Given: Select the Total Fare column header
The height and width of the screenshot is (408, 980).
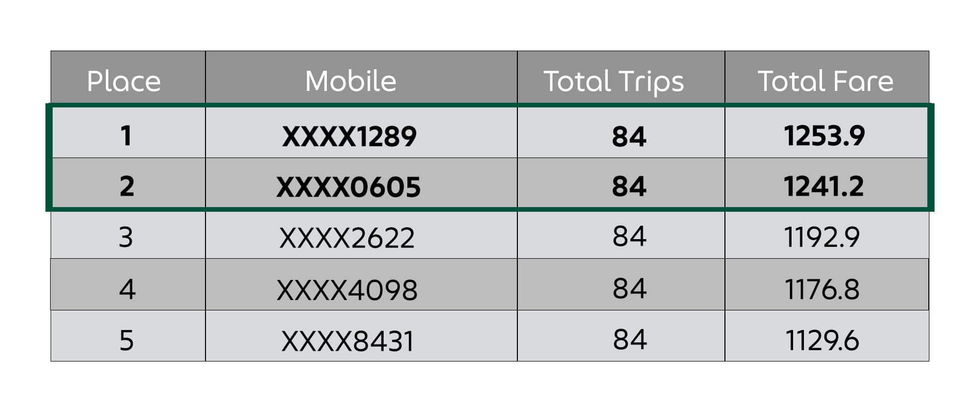Looking at the screenshot, I should pyautogui.click(x=825, y=82).
